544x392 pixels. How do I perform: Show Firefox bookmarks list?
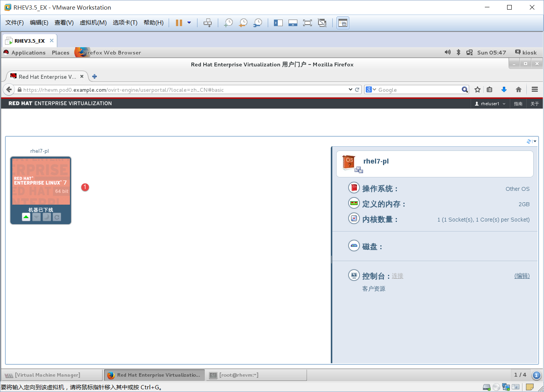489,89
